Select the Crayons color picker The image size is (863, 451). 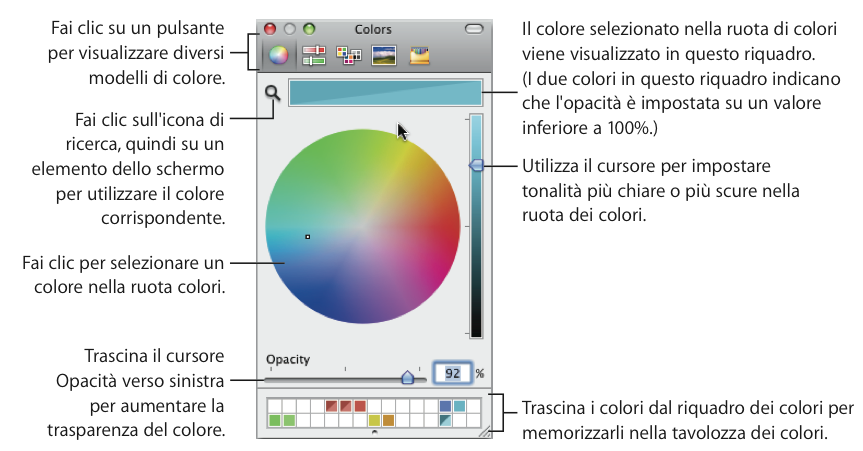pyautogui.click(x=420, y=57)
